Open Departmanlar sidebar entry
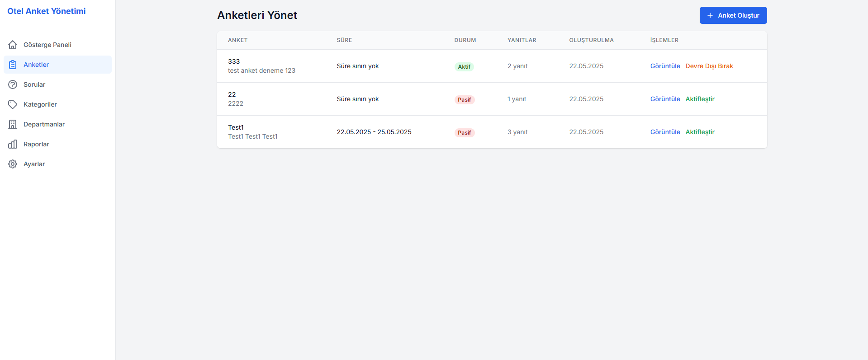Image resolution: width=868 pixels, height=360 pixels. click(57, 124)
